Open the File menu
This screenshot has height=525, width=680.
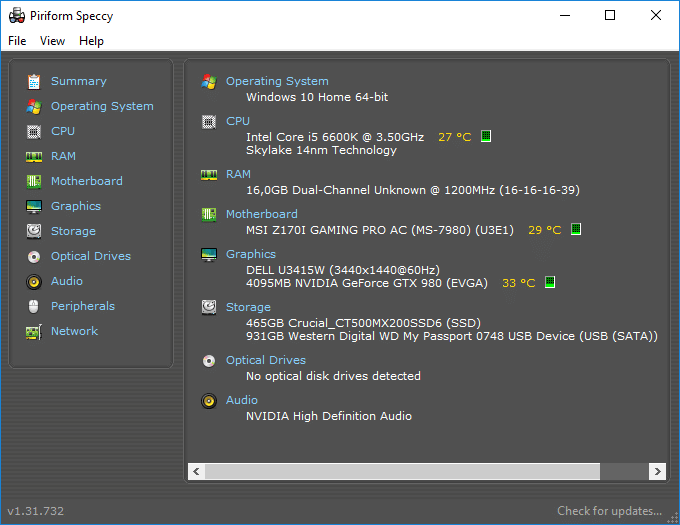(x=17, y=41)
